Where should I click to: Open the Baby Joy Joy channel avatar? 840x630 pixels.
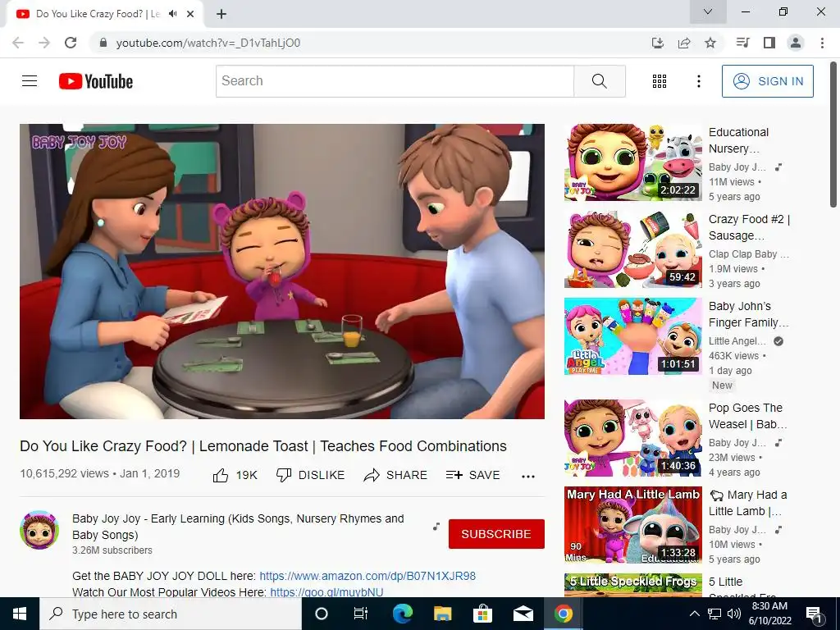pos(39,530)
